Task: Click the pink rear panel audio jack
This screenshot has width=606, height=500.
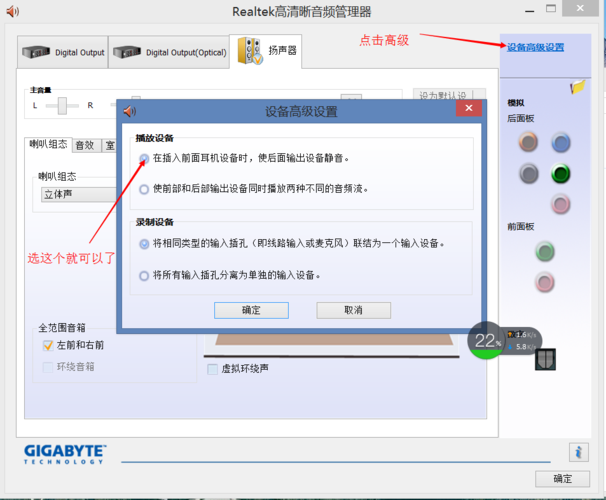Action: point(560,204)
